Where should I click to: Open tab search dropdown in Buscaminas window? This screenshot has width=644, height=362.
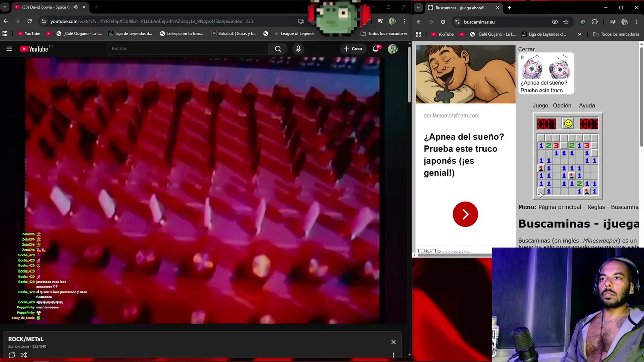[x=418, y=8]
